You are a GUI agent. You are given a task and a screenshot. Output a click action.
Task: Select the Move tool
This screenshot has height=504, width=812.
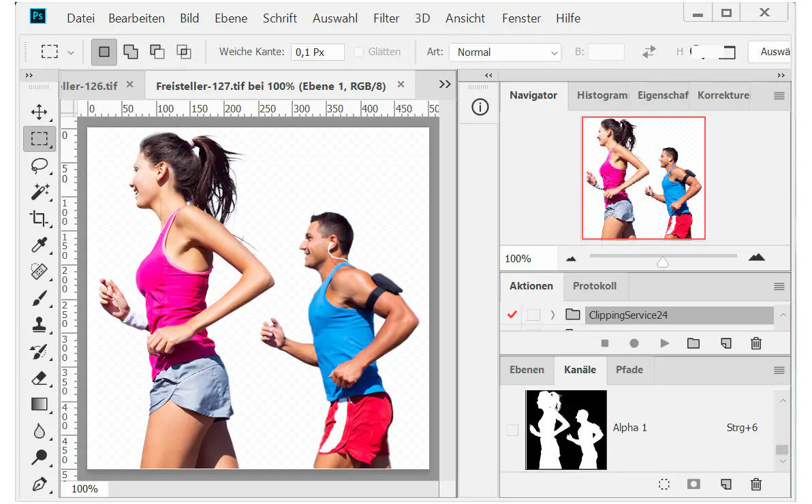point(39,112)
